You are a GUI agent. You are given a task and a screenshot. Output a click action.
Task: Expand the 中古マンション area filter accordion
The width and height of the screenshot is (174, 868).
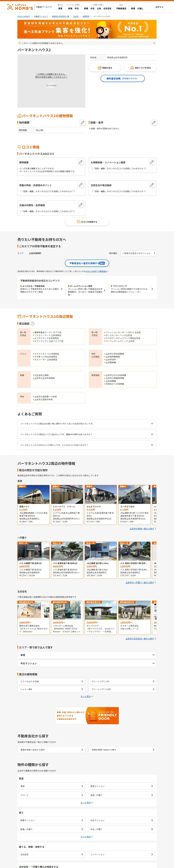(x=87, y=663)
